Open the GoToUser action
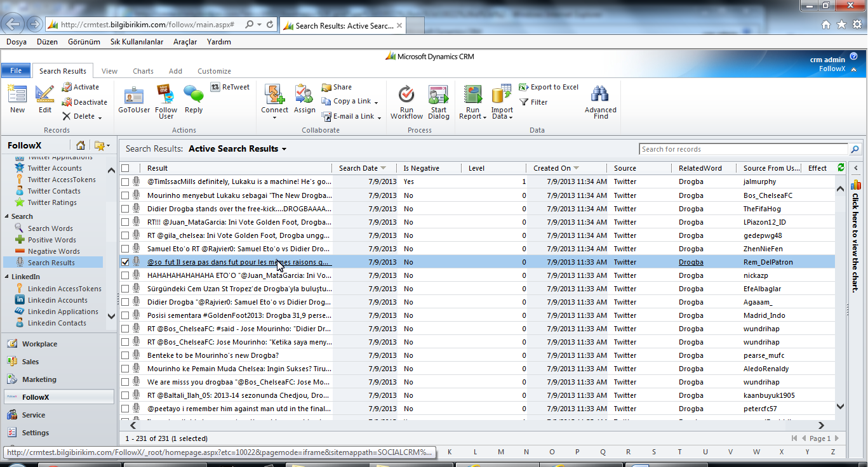The image size is (868, 467). [134, 100]
